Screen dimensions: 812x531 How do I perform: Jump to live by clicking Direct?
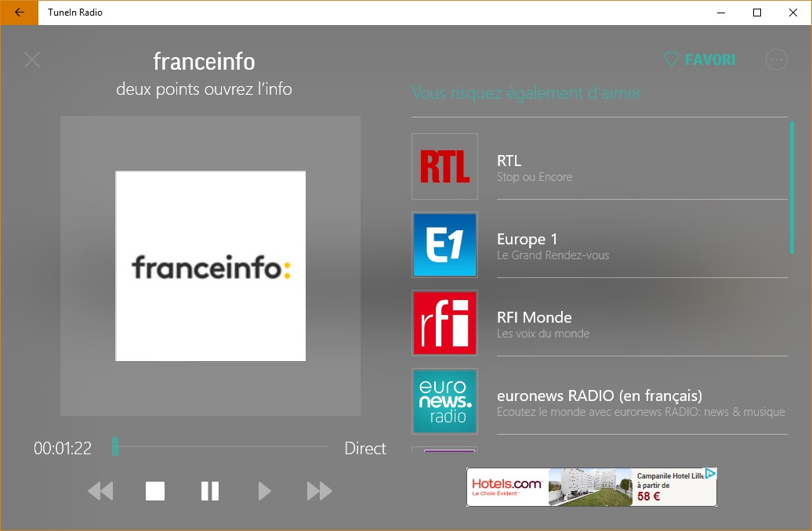365,448
